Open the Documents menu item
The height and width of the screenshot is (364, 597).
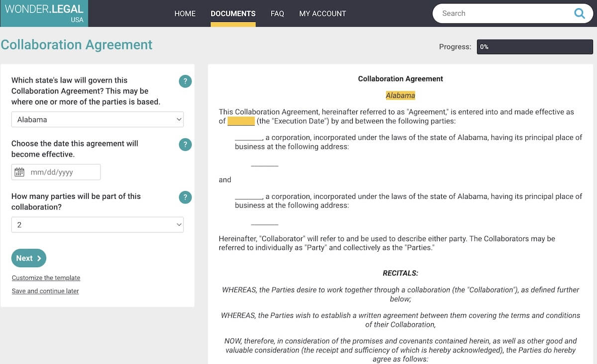pos(233,13)
